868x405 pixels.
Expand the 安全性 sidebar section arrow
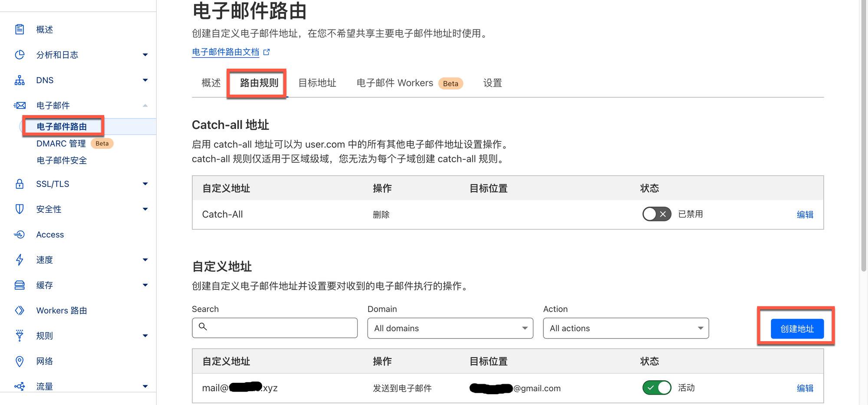tap(145, 209)
